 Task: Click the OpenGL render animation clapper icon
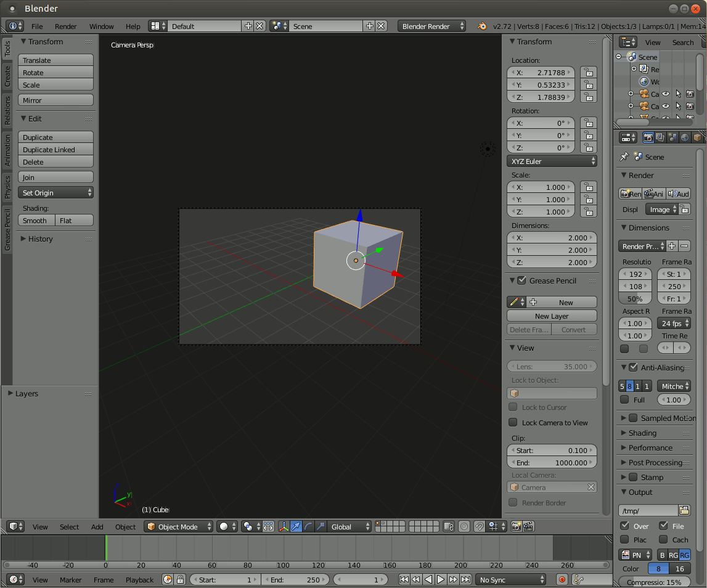[528, 526]
